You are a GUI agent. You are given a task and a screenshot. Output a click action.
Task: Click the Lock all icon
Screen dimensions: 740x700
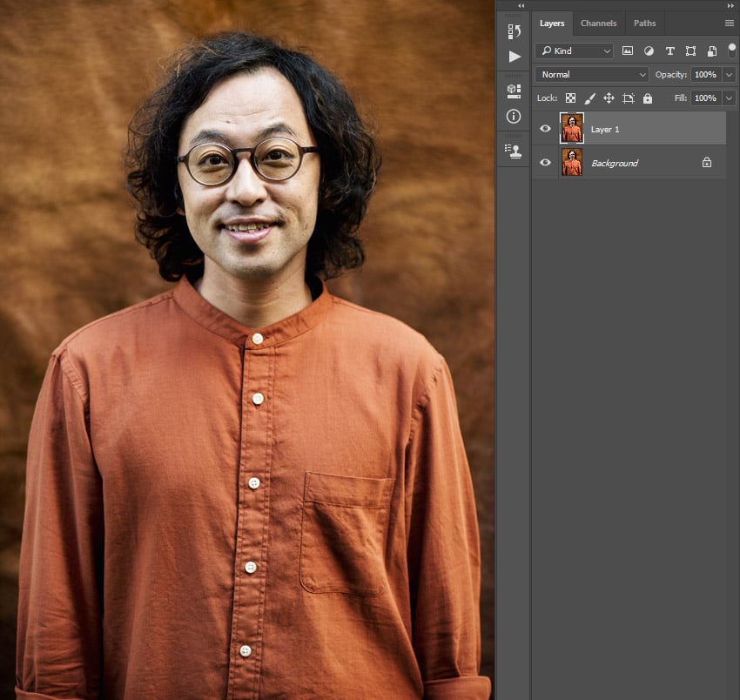tap(649, 98)
